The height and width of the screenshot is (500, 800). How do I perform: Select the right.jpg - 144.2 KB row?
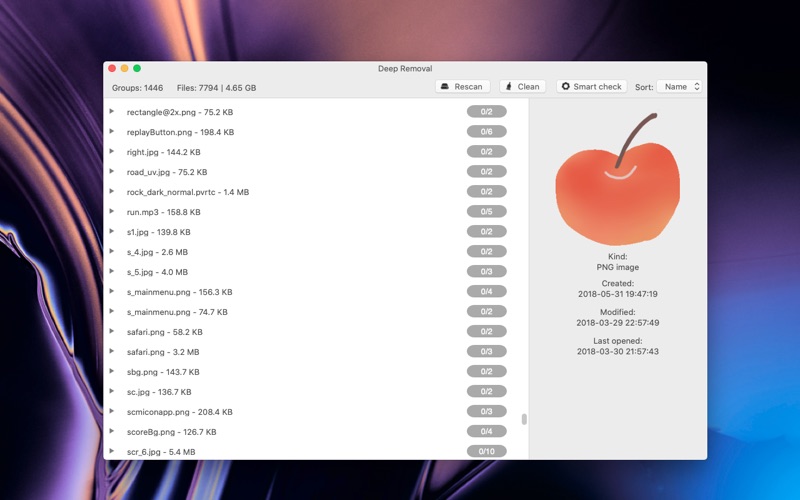(x=316, y=152)
